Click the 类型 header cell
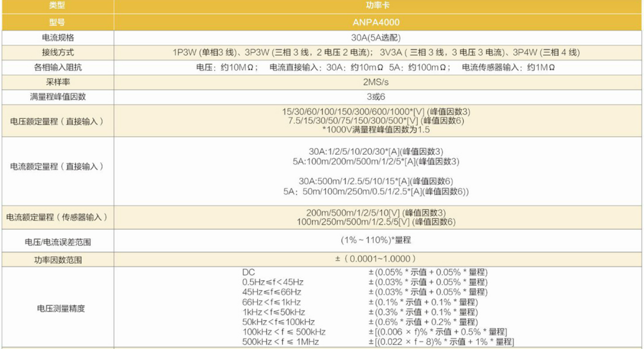The width and height of the screenshot is (644, 349). pyautogui.click(x=57, y=6)
